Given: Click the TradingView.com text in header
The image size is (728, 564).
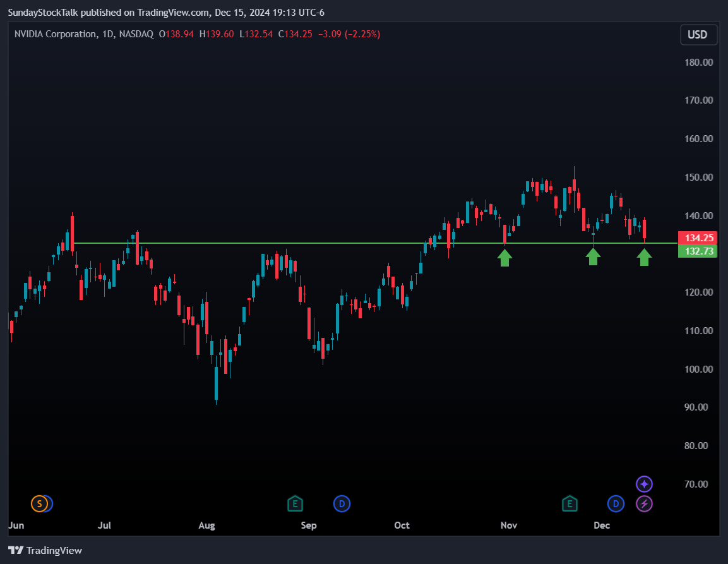Looking at the screenshot, I should coord(173,13).
